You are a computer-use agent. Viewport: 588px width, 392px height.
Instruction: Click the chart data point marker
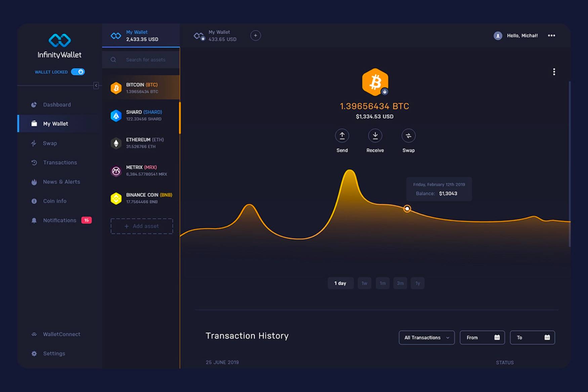pos(407,209)
